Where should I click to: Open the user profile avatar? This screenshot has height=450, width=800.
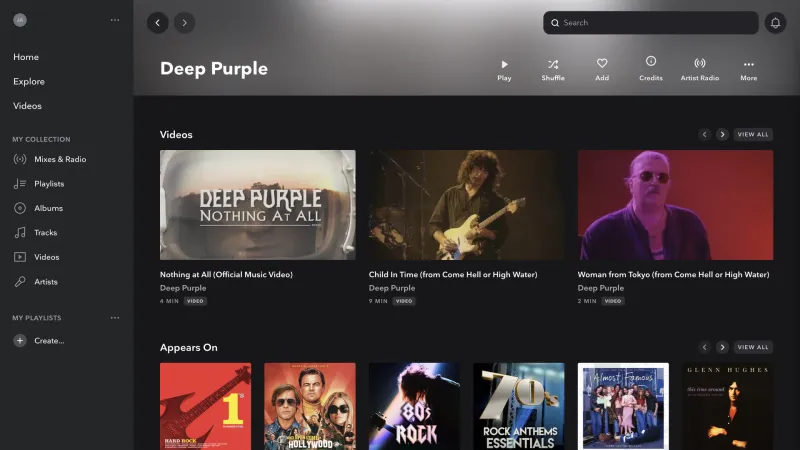(x=20, y=20)
